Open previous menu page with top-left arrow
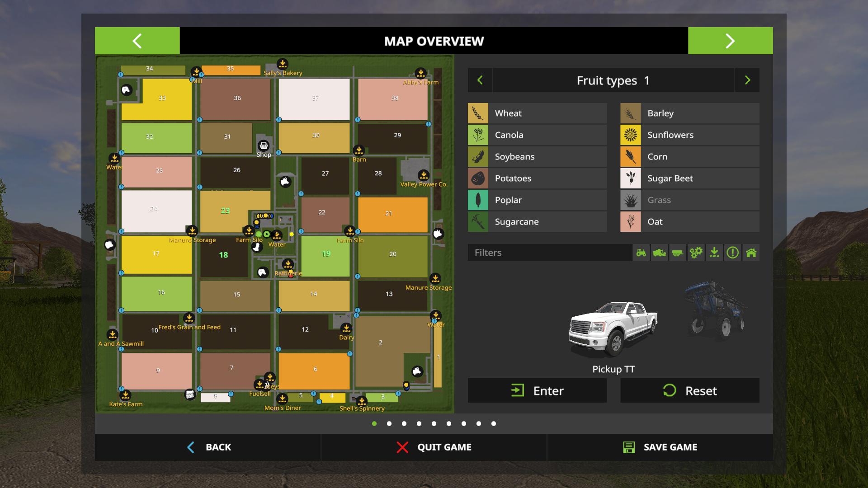This screenshot has height=488, width=868. (137, 41)
